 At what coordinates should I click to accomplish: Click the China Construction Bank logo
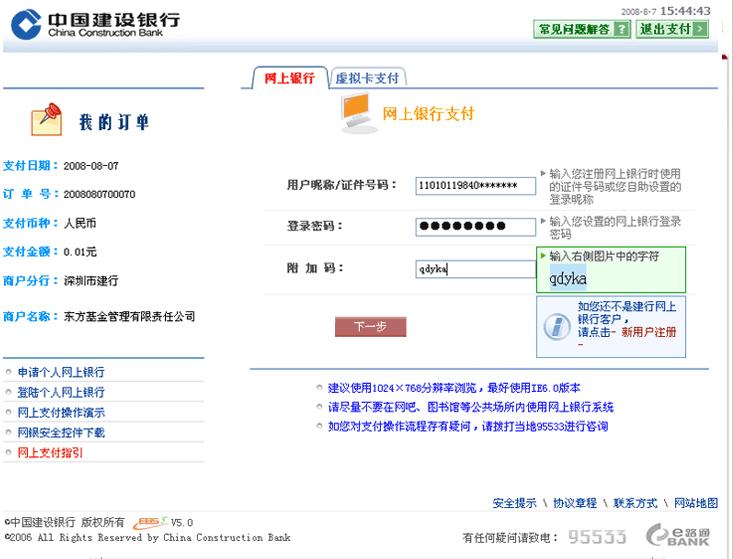[95, 24]
